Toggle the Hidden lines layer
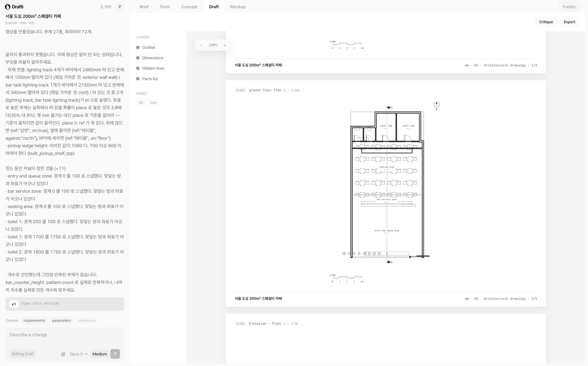Screen dimensions: 588x366 (x=150, y=68)
